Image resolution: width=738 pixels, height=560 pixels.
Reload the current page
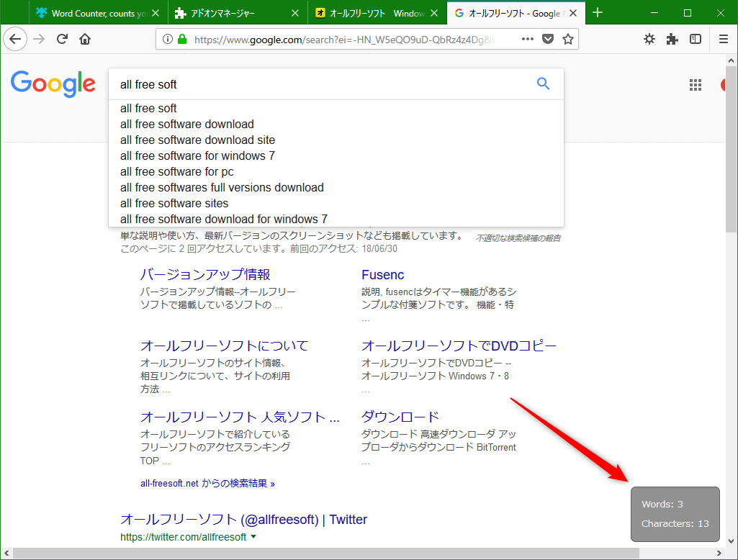coord(62,39)
